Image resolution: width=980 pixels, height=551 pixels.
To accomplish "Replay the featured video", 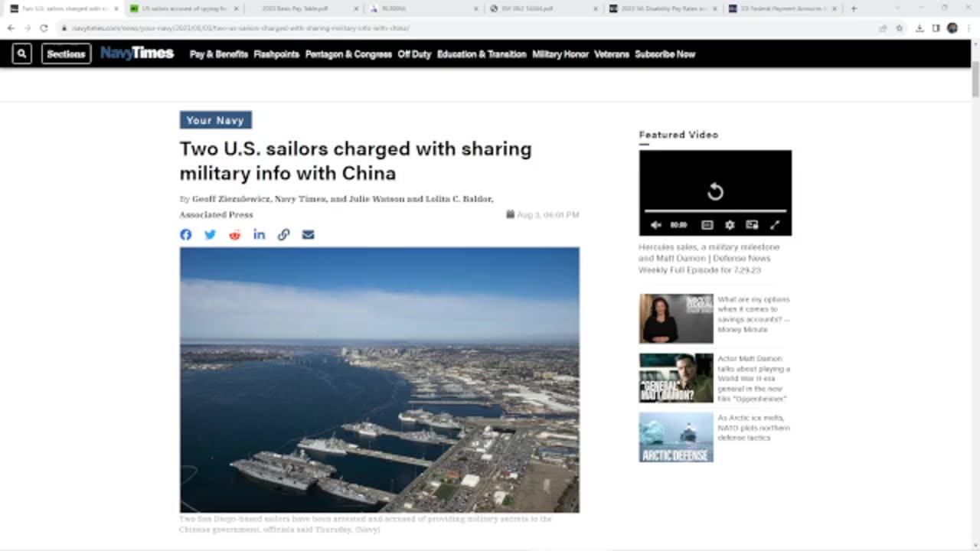I will tap(715, 191).
